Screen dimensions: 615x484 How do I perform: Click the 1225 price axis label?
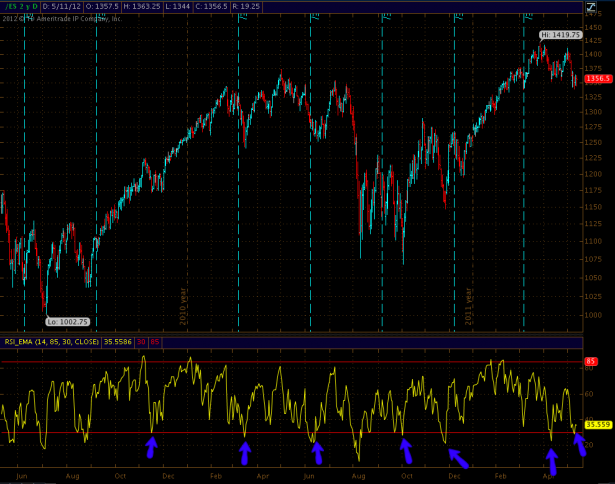click(593, 158)
